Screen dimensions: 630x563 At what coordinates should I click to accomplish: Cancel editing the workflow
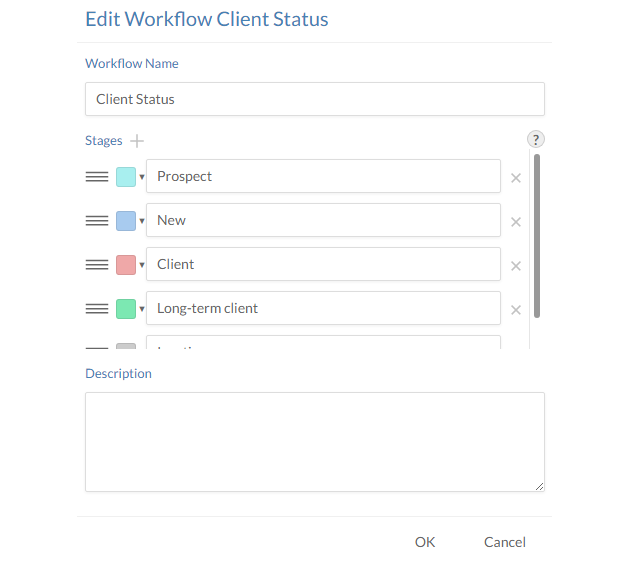point(505,542)
